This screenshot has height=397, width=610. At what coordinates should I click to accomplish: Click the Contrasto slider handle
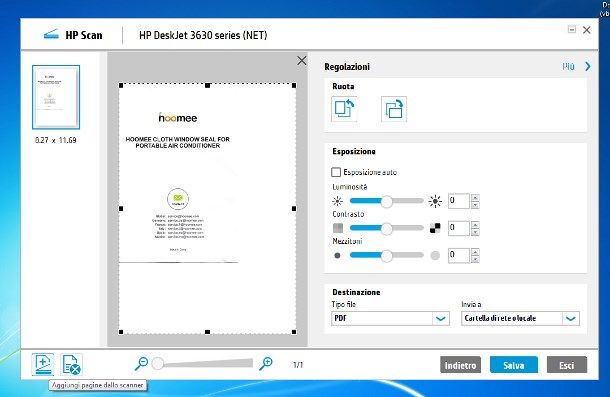[x=386, y=228]
